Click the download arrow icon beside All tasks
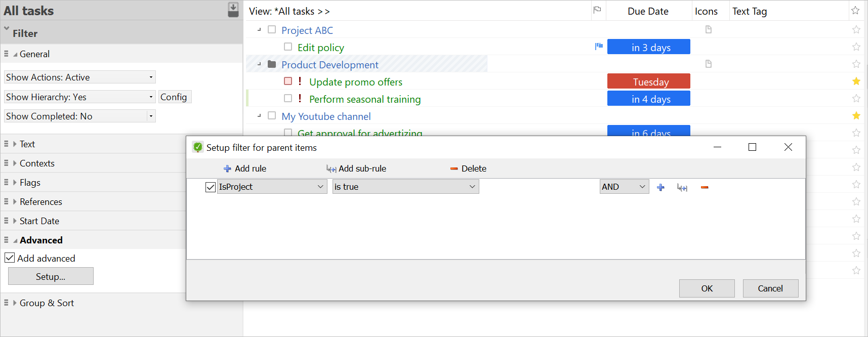868x337 pixels. (233, 10)
